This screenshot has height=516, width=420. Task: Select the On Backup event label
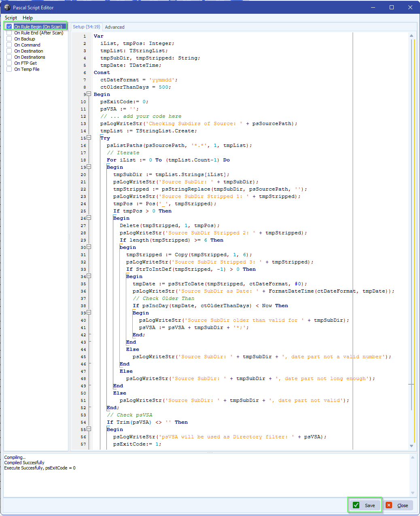25,39
